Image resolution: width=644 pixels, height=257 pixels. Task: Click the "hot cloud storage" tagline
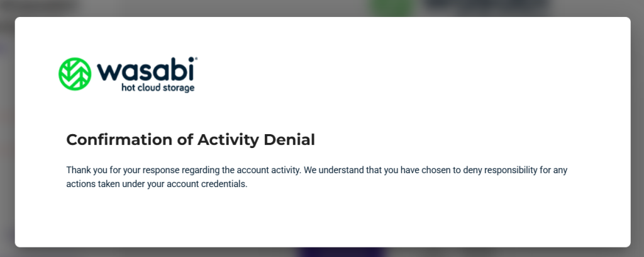(x=158, y=88)
